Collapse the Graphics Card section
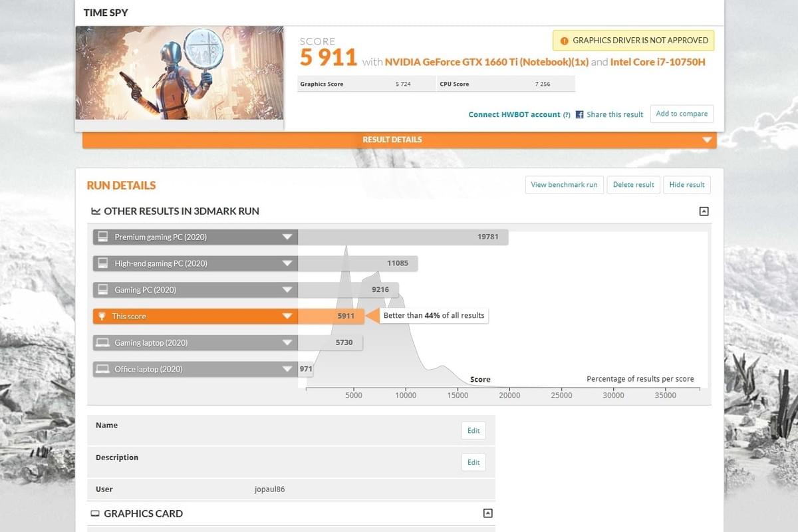This screenshot has height=532, width=798. click(x=487, y=513)
